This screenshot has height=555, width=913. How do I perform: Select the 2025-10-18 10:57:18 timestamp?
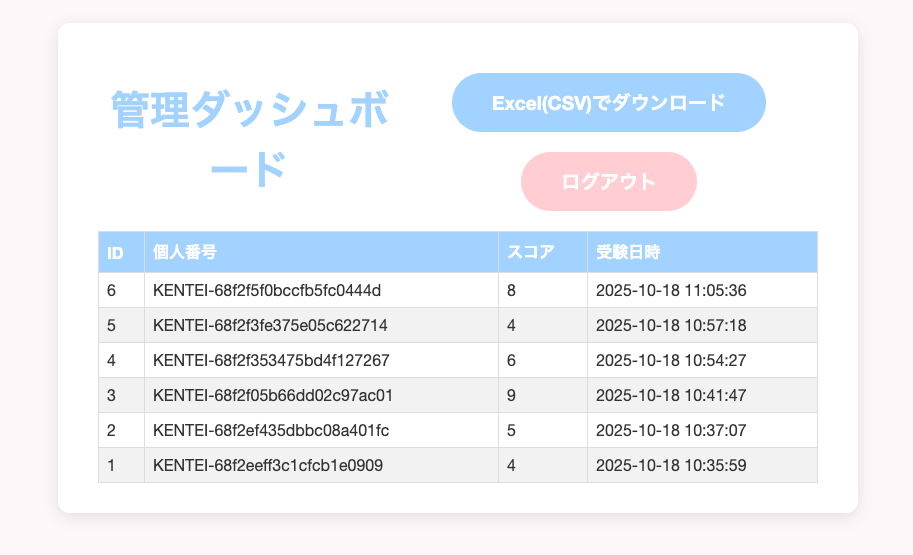pos(671,325)
